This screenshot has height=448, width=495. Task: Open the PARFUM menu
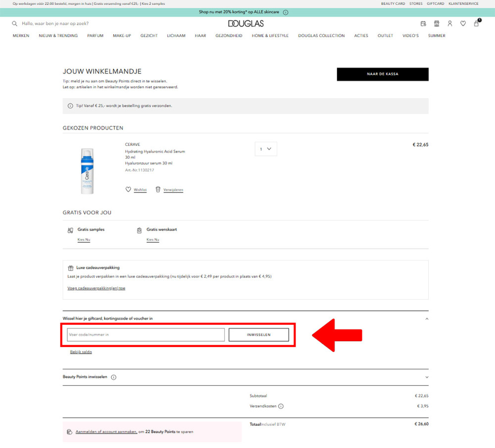click(95, 36)
